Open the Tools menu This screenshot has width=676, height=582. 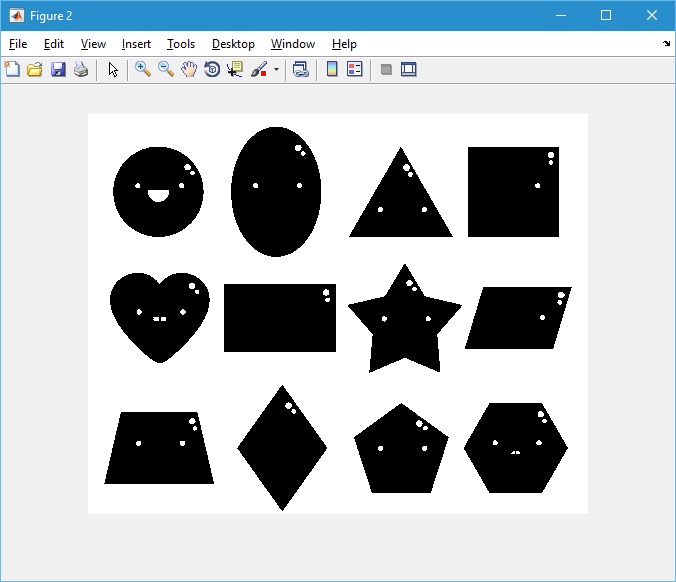pyautogui.click(x=181, y=44)
